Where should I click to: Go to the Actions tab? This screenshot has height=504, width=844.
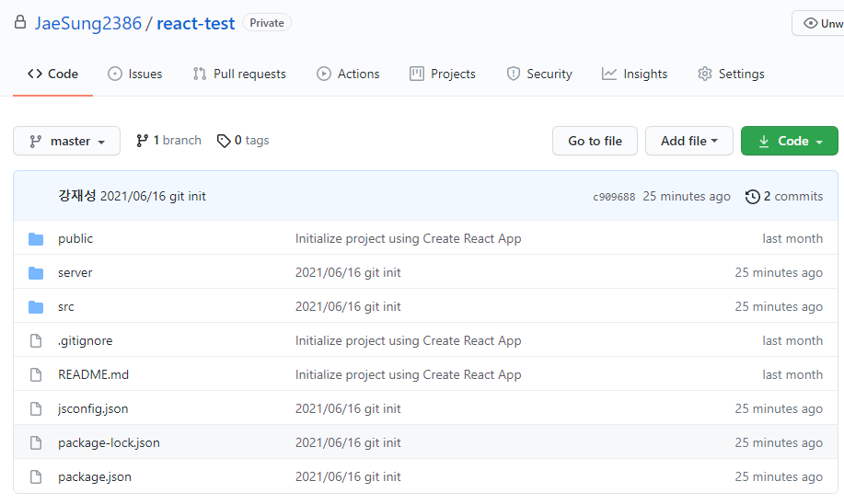(x=348, y=74)
